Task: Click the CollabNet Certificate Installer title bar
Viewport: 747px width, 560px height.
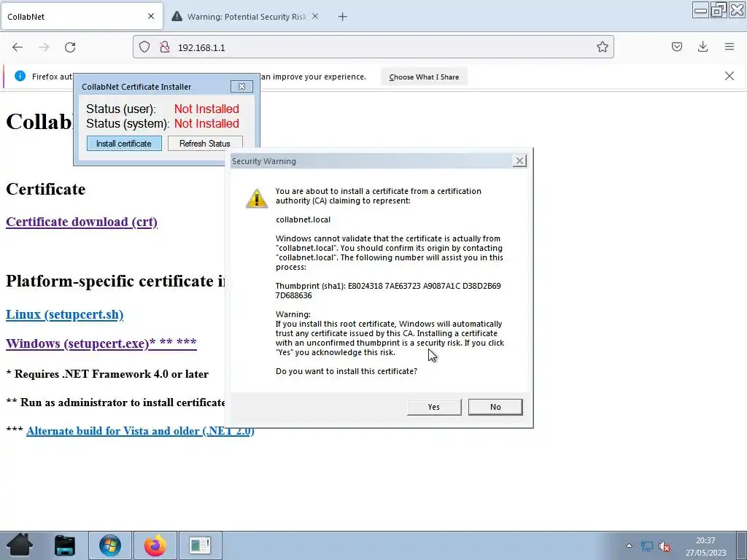Action: pos(155,87)
